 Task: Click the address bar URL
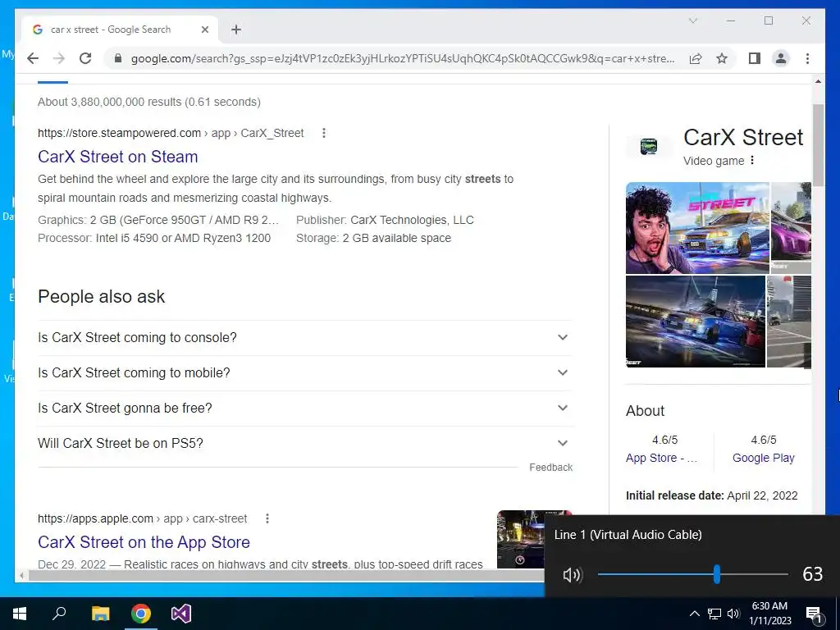point(403,58)
